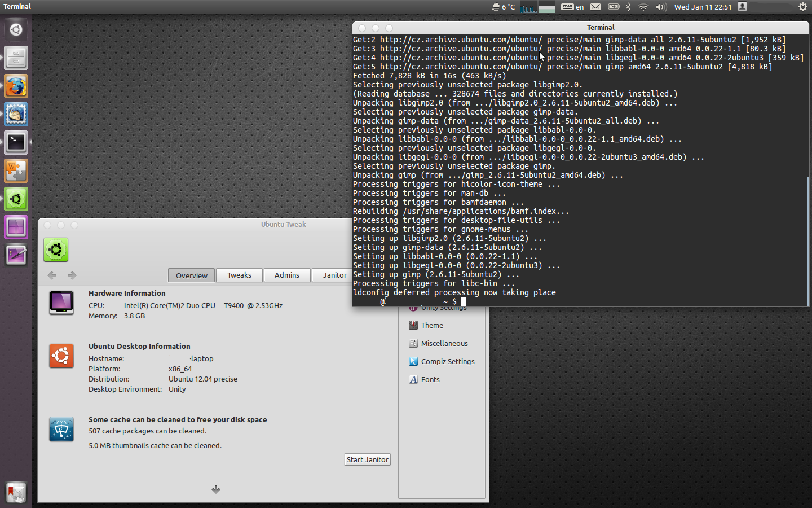The height and width of the screenshot is (508, 812).
Task: Click the 'Hardware Information' heading
Action: pyautogui.click(x=127, y=293)
